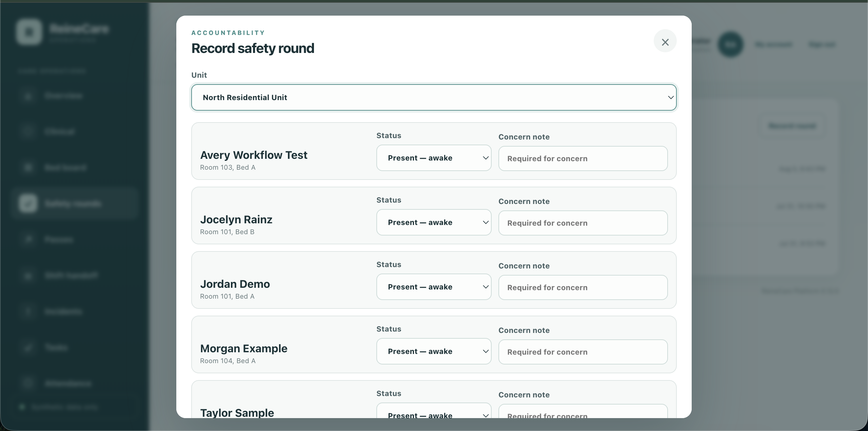Open the Status dropdown for Taylor Sample
The height and width of the screenshot is (431, 868).
pos(434,411)
